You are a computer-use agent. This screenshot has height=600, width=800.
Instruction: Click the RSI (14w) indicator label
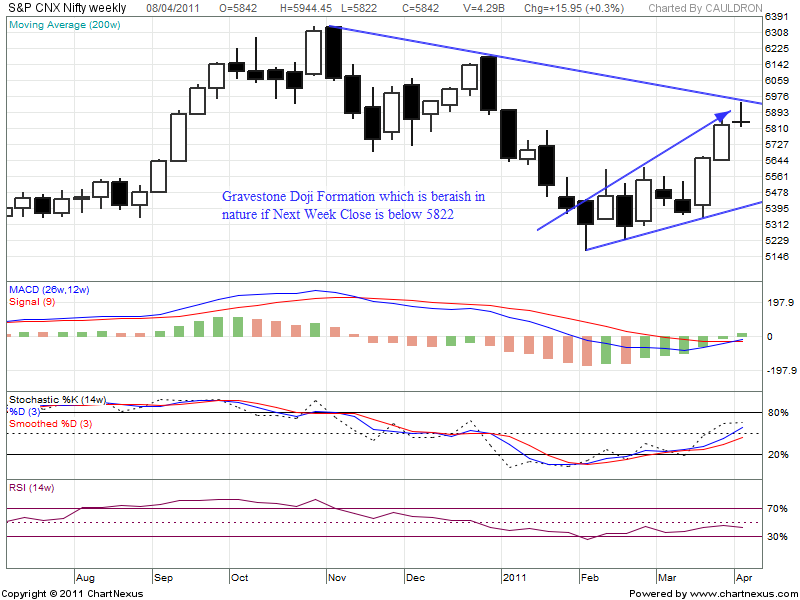[31, 487]
